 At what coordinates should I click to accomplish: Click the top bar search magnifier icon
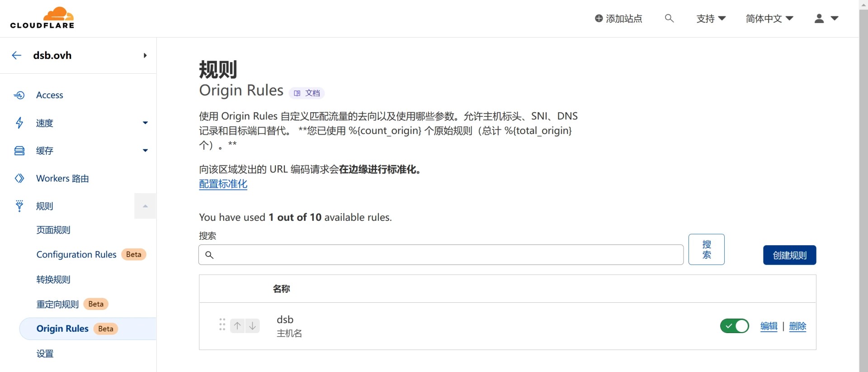(670, 18)
